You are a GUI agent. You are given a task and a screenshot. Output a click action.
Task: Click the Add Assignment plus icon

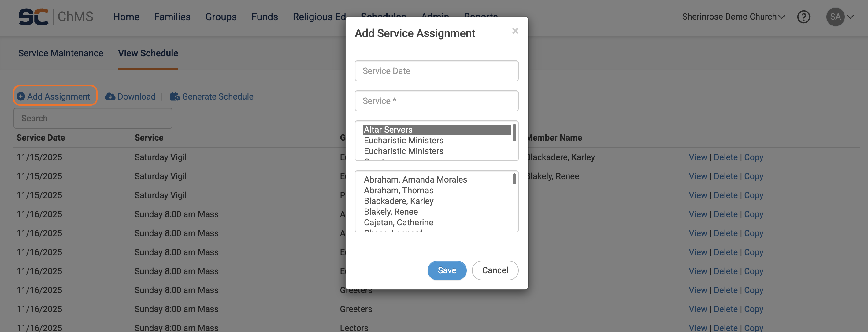pos(21,96)
